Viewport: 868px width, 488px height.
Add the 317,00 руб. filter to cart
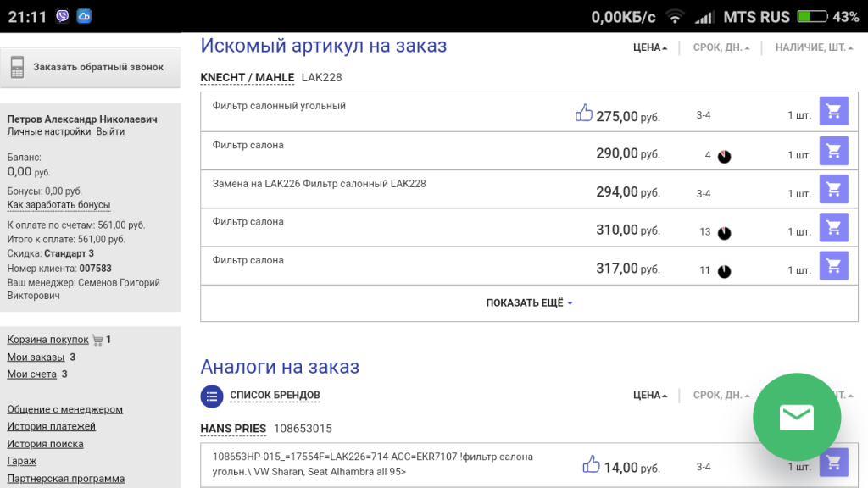[x=833, y=264]
